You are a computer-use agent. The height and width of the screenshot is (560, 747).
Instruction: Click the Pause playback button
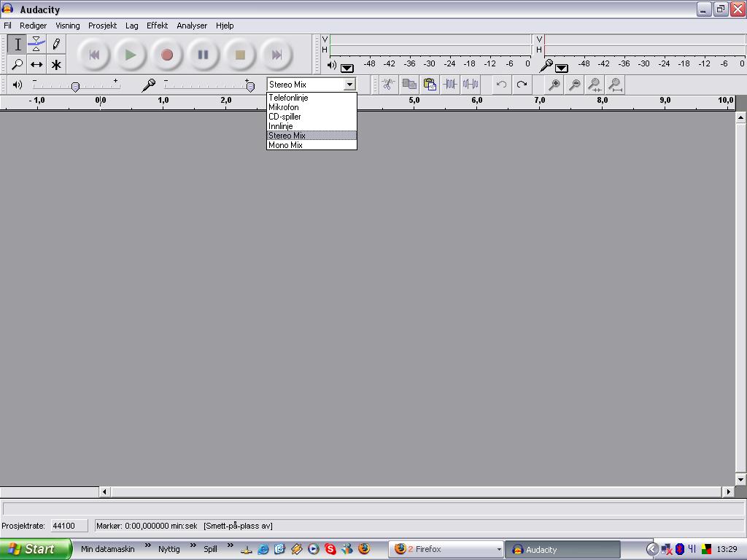coord(204,55)
